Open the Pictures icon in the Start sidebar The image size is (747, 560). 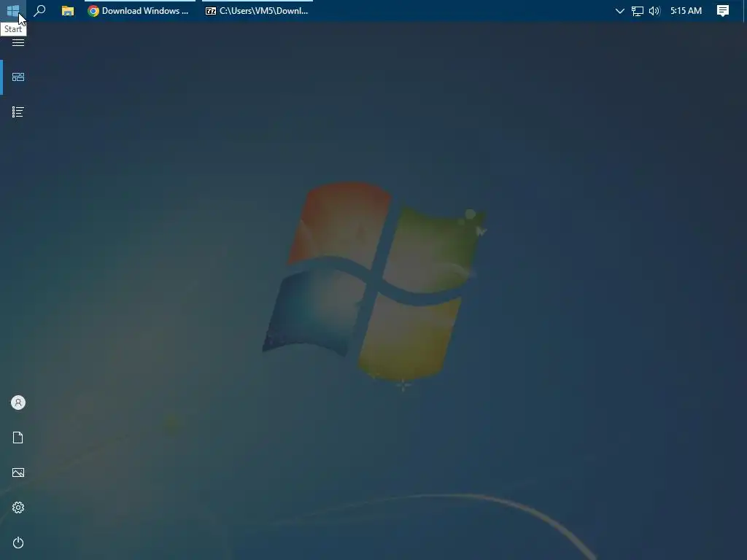18,472
